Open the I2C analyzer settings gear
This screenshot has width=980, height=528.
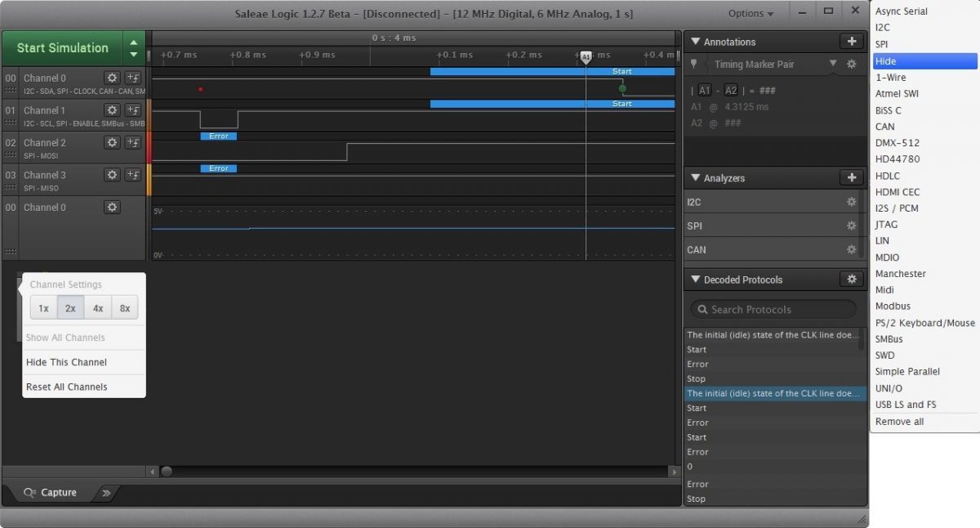[x=851, y=202]
